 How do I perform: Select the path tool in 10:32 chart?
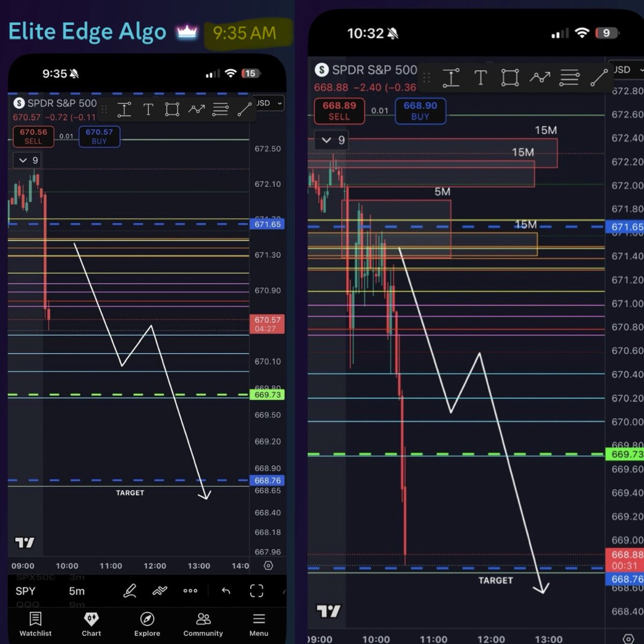pos(540,78)
